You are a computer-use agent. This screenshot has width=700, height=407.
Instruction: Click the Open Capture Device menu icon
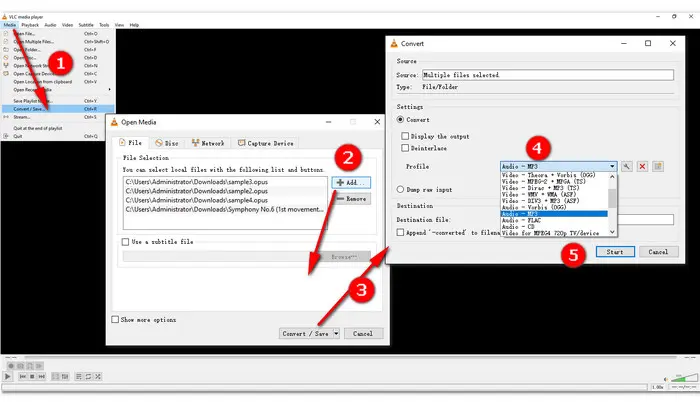[x=6, y=74]
